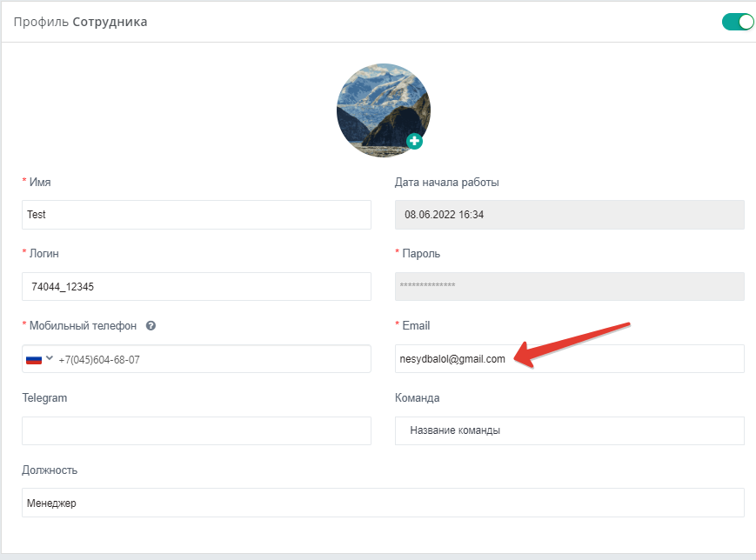
Task: Click the Имя label text
Action: (x=40, y=182)
